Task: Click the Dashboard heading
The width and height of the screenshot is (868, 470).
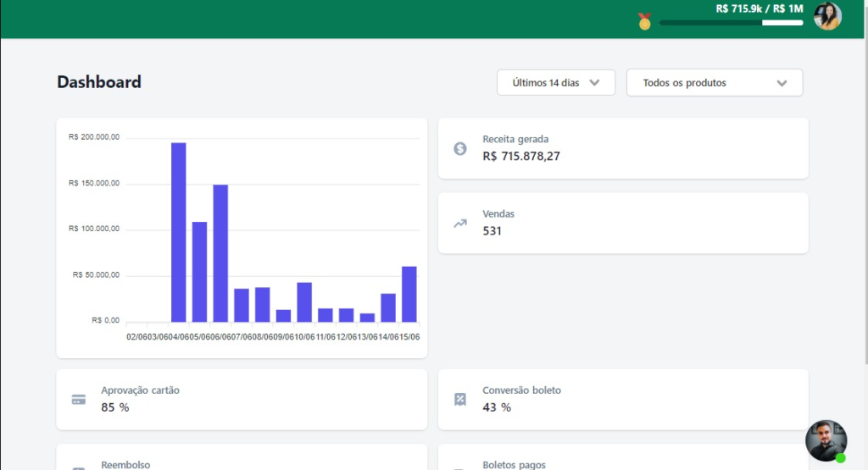Action: (x=99, y=82)
